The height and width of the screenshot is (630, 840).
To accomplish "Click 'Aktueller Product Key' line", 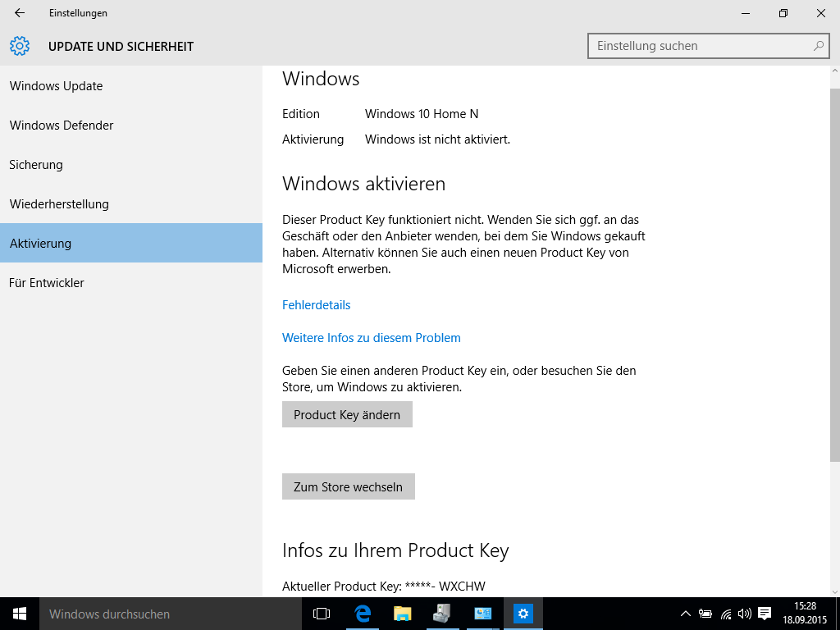I will pyautogui.click(x=384, y=586).
